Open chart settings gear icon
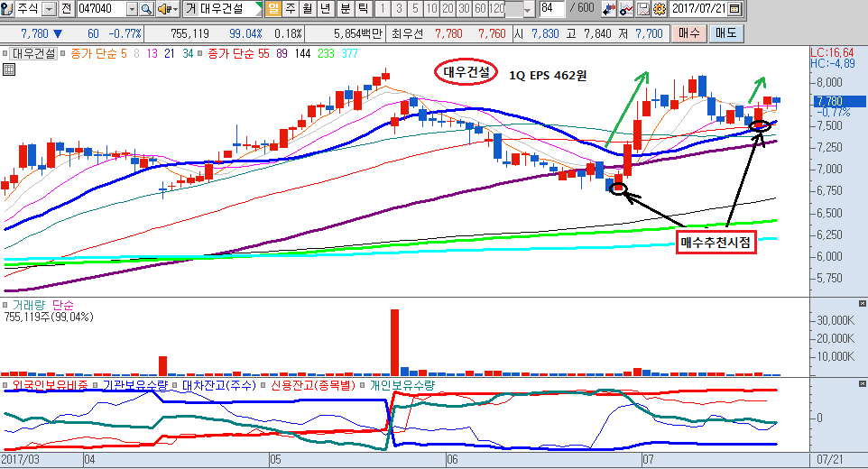868x469 pixels. tap(660, 9)
